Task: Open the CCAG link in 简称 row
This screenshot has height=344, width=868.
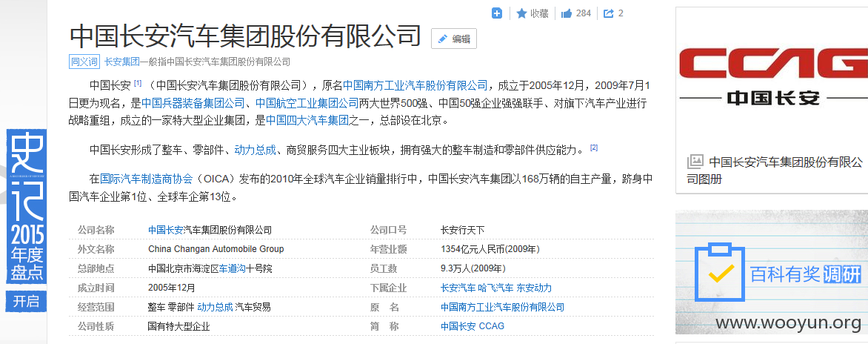Action: [492, 326]
